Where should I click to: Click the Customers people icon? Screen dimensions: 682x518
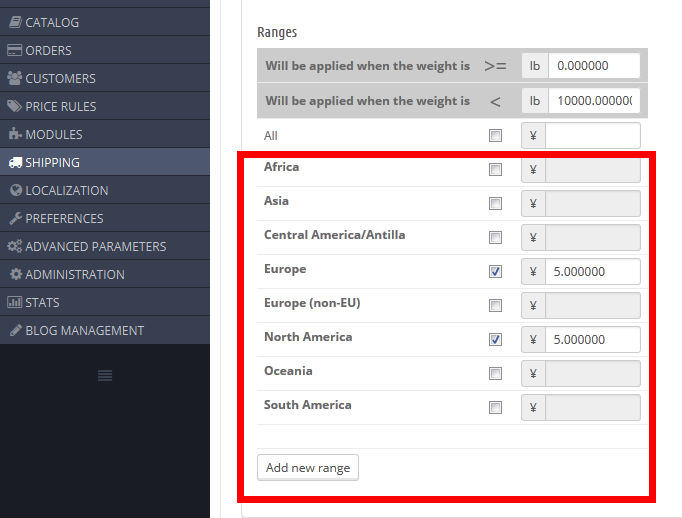[x=15, y=78]
